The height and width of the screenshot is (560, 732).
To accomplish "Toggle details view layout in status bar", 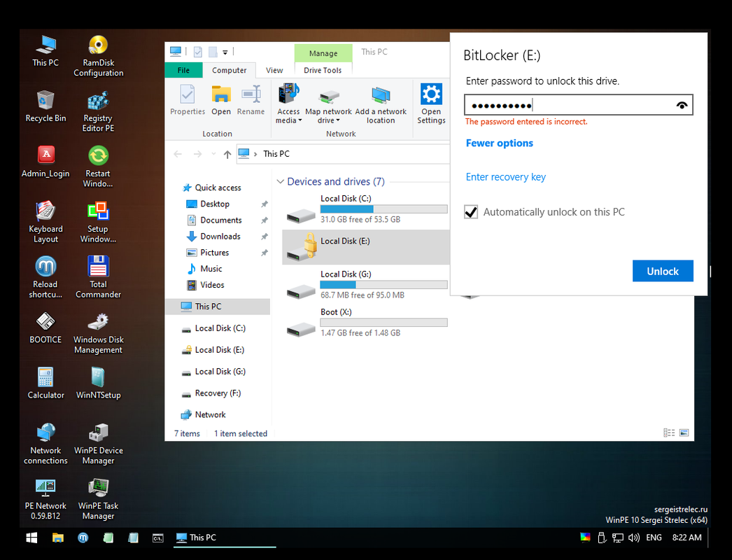I will [x=669, y=433].
